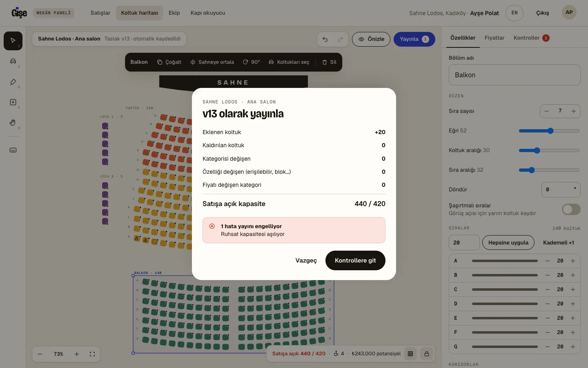Open the keyboard shortcuts icon
Image resolution: width=588 pixels, height=368 pixels.
point(13,150)
